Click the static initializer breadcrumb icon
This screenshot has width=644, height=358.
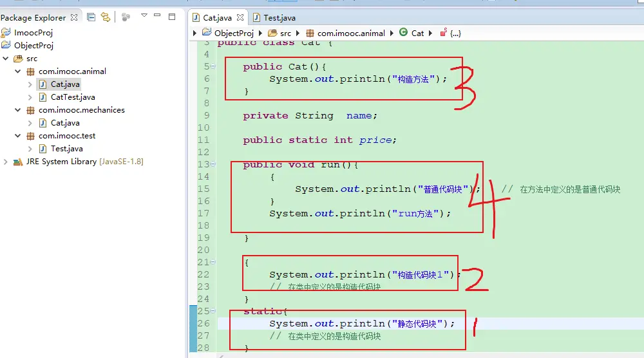click(x=443, y=33)
